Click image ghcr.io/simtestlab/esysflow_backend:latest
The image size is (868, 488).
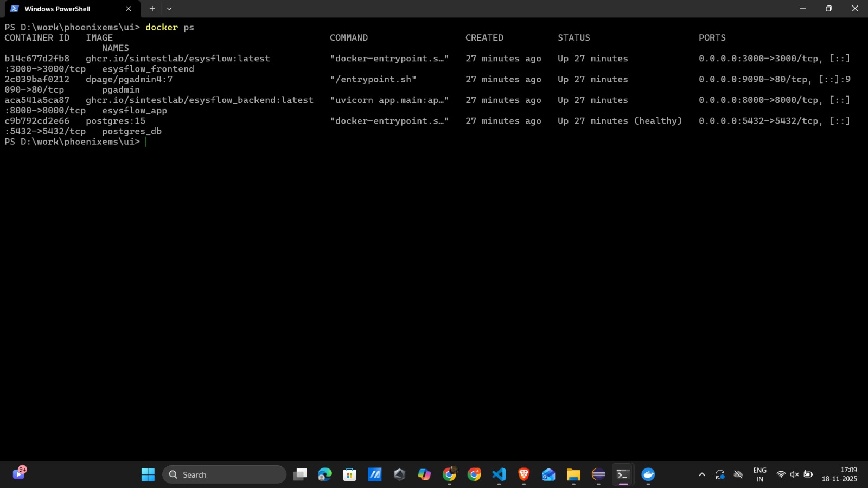click(x=200, y=100)
